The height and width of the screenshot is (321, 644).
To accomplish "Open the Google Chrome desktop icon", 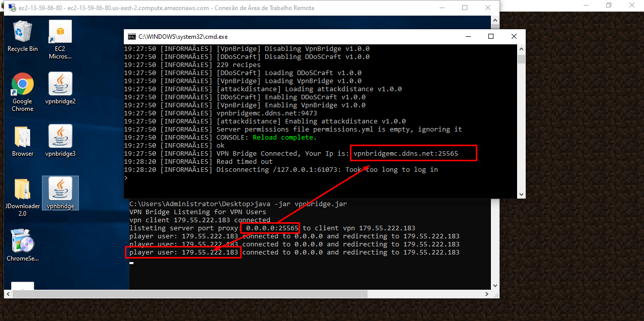I will pos(23,92).
